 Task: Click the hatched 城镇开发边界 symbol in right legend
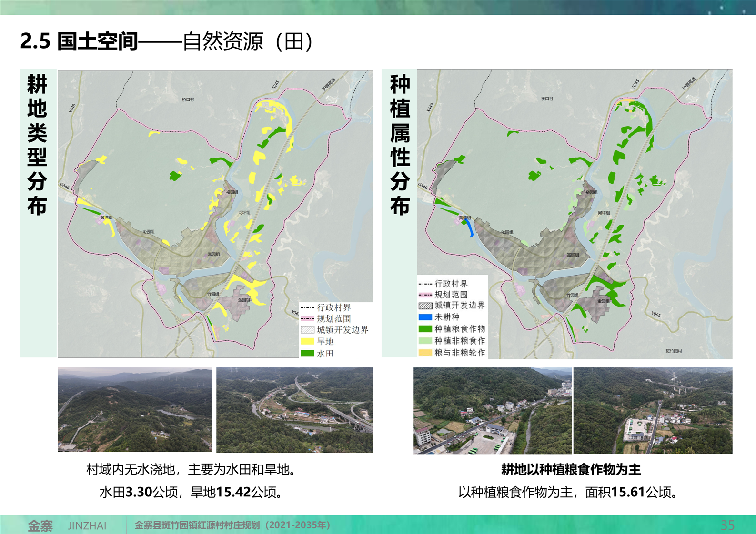[425, 306]
